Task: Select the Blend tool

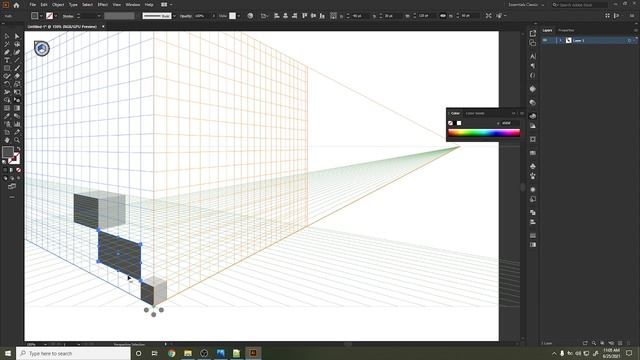Action: pos(17,116)
